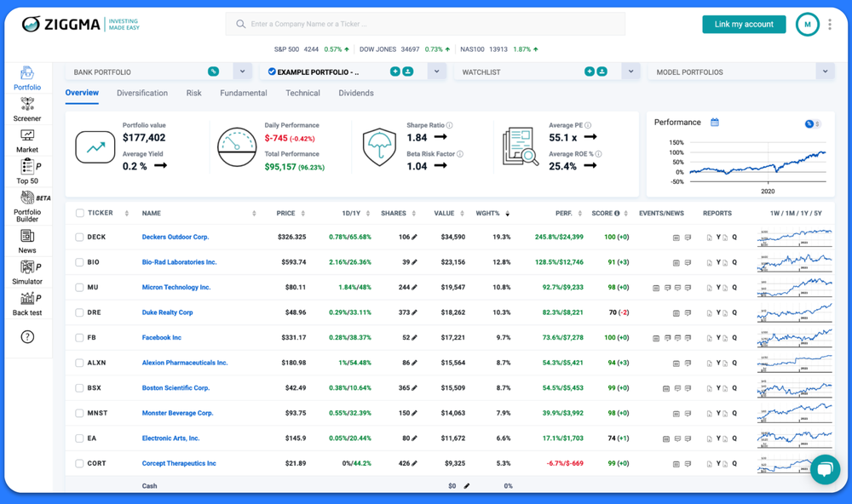Open Micron Technology Inc. link
Image resolution: width=852 pixels, height=504 pixels.
(176, 287)
